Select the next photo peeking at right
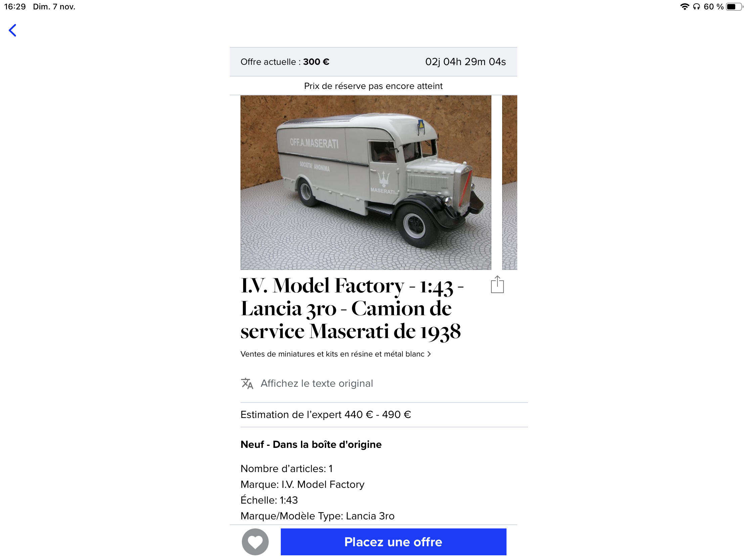The width and height of the screenshot is (747, 560). pyautogui.click(x=509, y=182)
